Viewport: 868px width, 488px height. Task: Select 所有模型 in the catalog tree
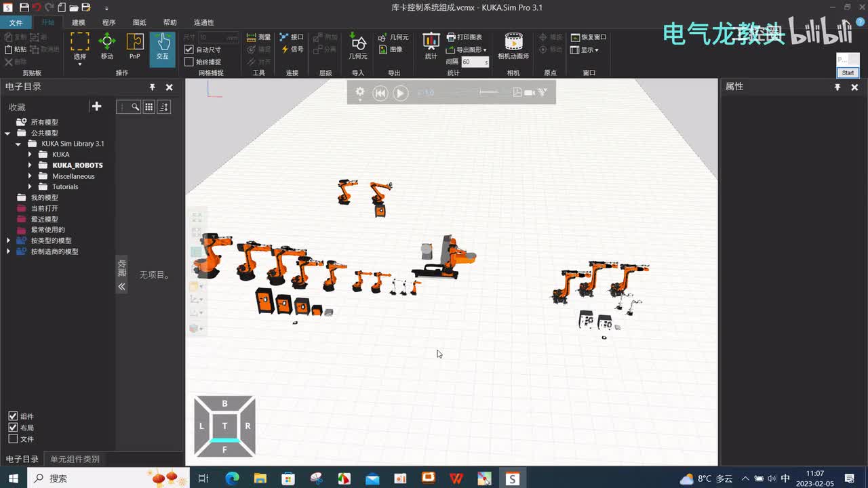44,122
